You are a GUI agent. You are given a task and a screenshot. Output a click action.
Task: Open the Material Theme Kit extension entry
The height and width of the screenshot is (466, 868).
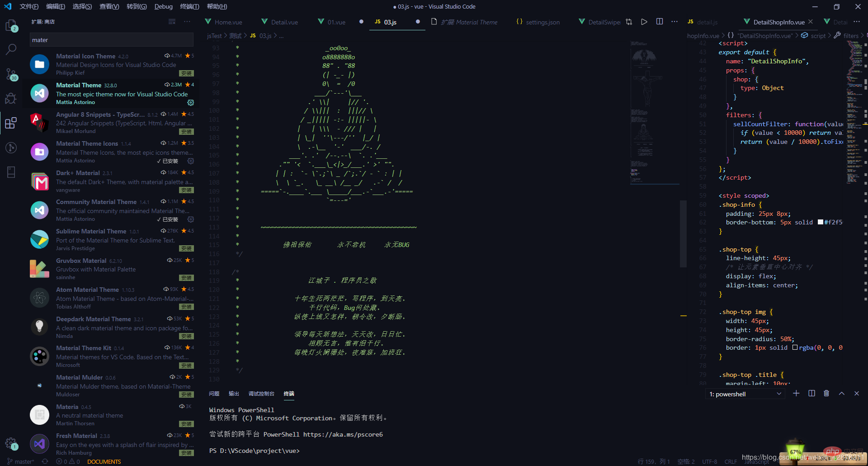coord(112,357)
